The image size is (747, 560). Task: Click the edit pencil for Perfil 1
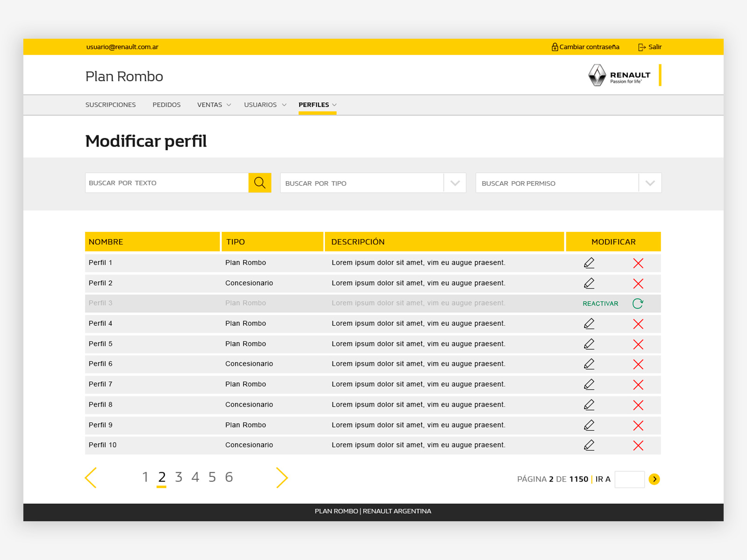click(589, 263)
